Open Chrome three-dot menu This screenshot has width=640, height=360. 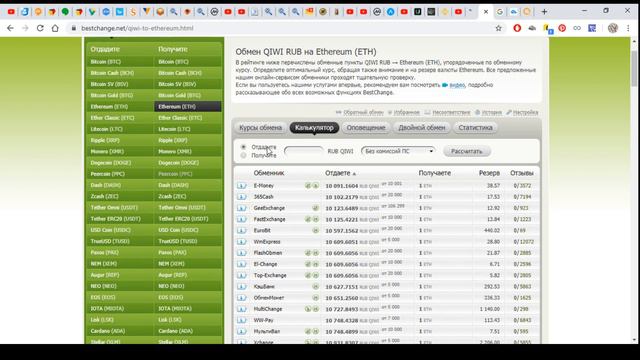(628, 28)
